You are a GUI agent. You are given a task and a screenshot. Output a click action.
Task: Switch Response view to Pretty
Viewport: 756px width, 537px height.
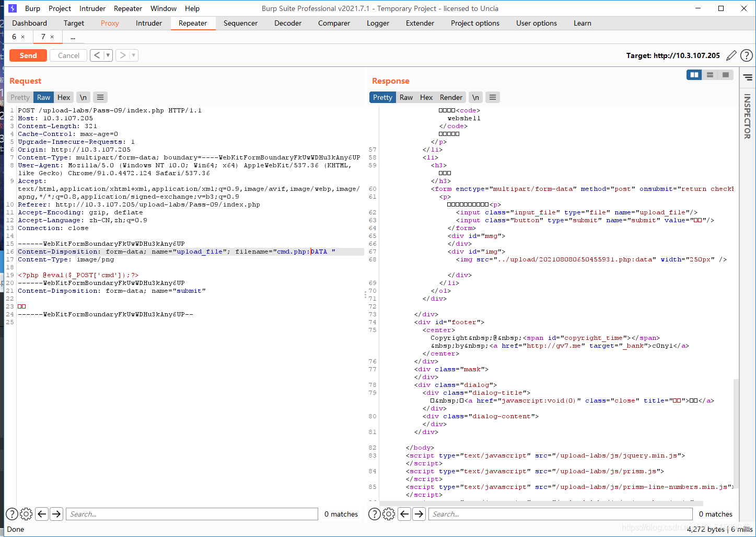[382, 97]
